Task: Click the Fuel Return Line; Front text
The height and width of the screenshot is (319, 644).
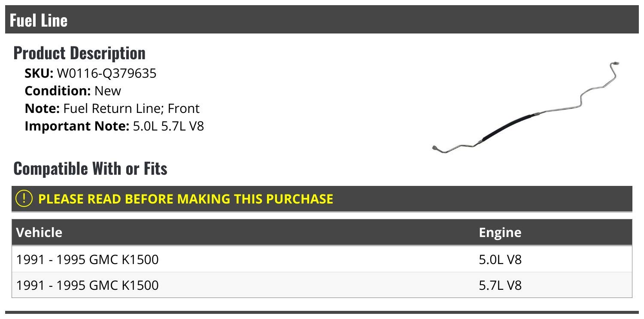Action: tap(131, 109)
